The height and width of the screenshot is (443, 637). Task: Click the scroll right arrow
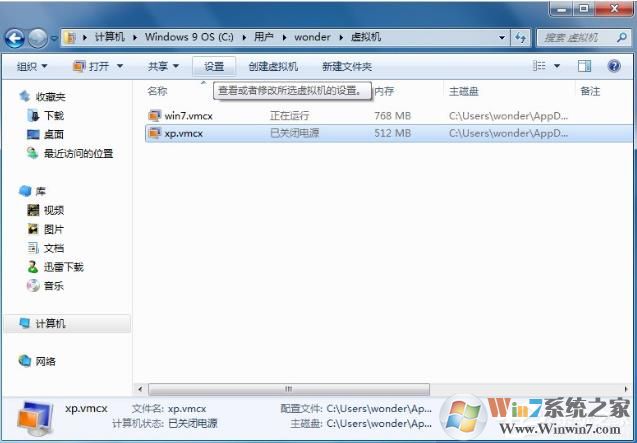[626, 389]
